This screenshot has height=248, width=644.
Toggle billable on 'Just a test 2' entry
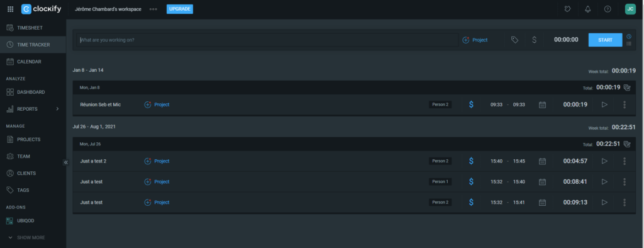(471, 161)
